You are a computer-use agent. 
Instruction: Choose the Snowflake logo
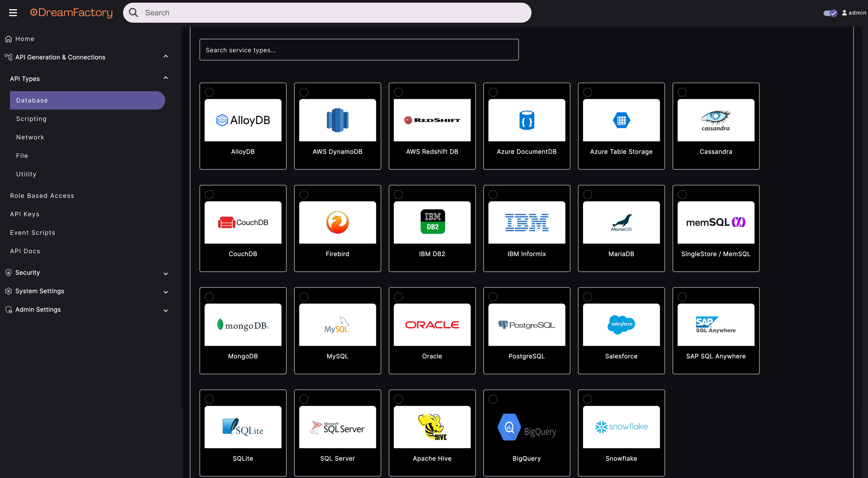point(621,427)
